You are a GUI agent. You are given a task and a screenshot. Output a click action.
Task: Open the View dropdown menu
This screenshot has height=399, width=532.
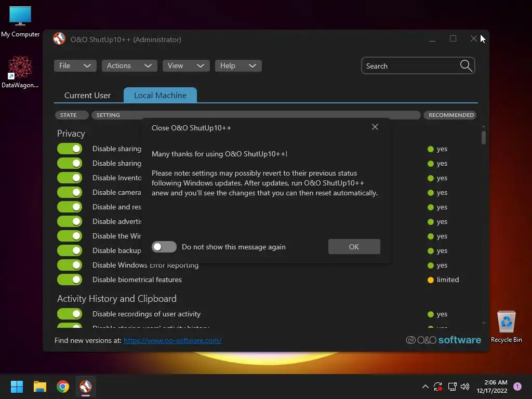pyautogui.click(x=186, y=65)
